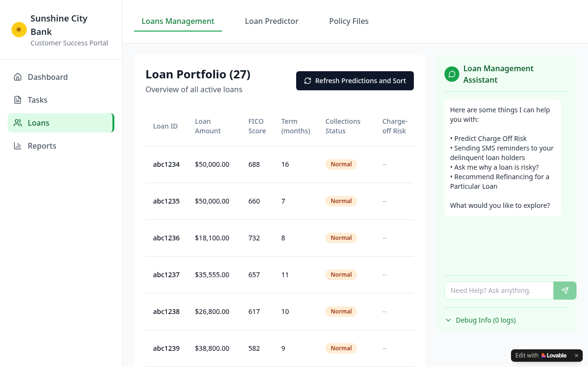Click the Loan Amount column header
588x367 pixels.
click(x=208, y=126)
